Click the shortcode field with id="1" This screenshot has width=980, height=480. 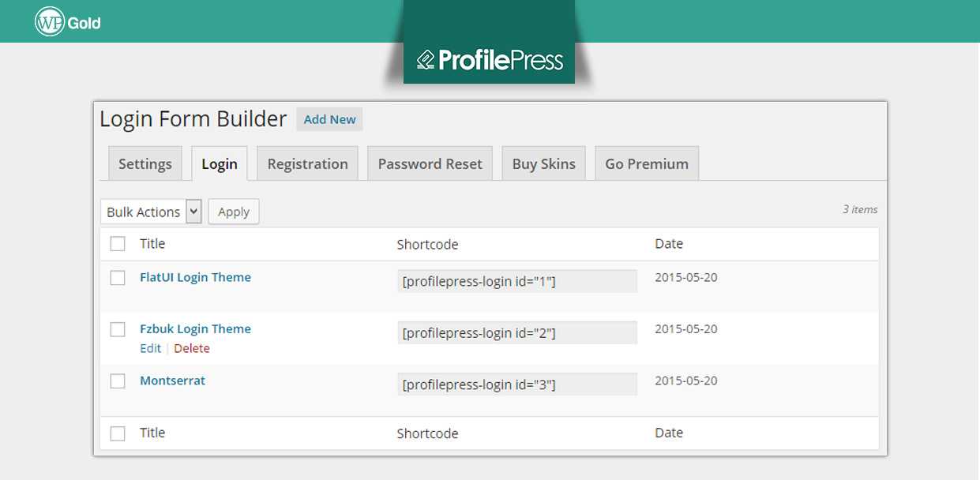(516, 281)
